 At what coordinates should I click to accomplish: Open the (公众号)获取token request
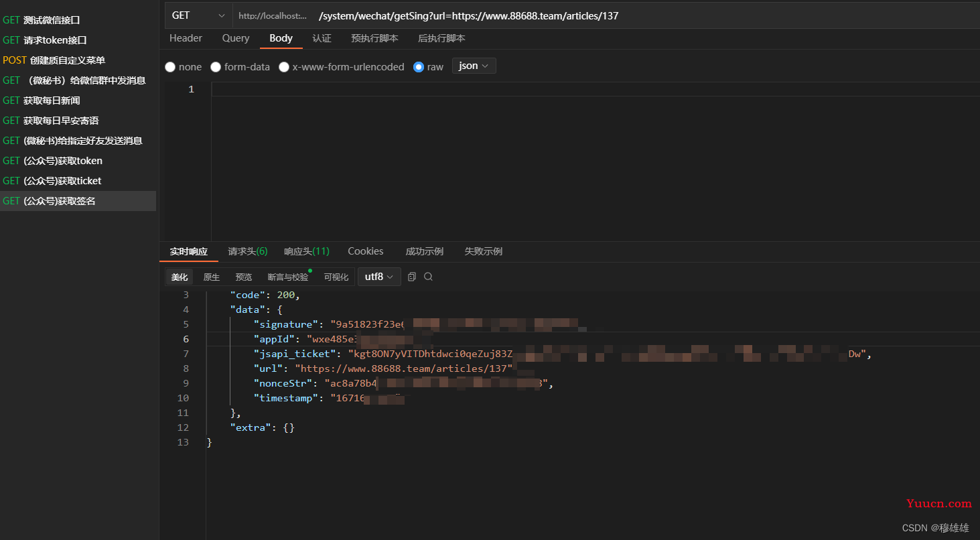click(78, 161)
